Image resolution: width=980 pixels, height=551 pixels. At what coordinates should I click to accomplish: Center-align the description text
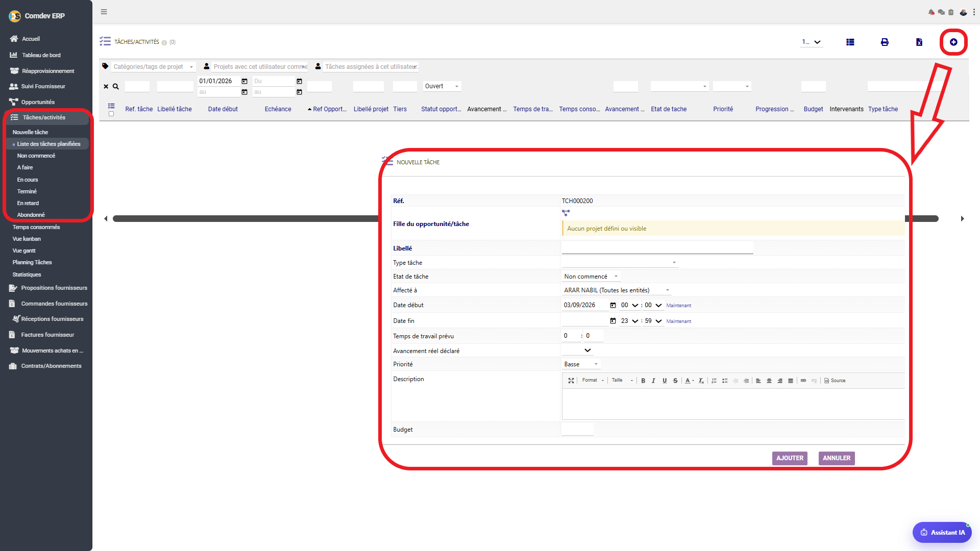pos(769,381)
